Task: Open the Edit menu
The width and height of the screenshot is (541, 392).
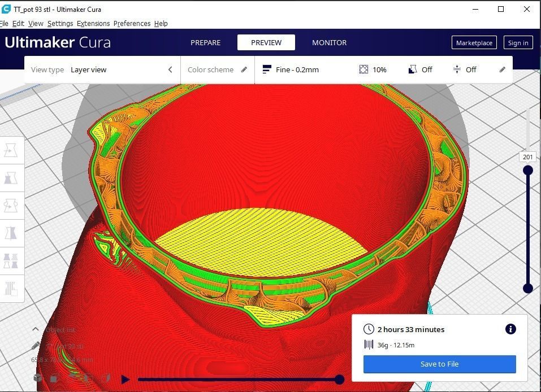Action: tap(18, 24)
